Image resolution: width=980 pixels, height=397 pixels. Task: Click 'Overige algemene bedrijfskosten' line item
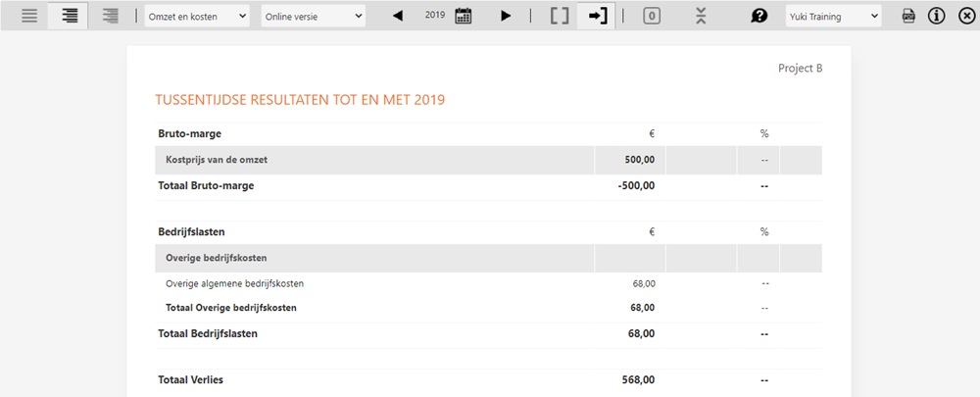(234, 283)
